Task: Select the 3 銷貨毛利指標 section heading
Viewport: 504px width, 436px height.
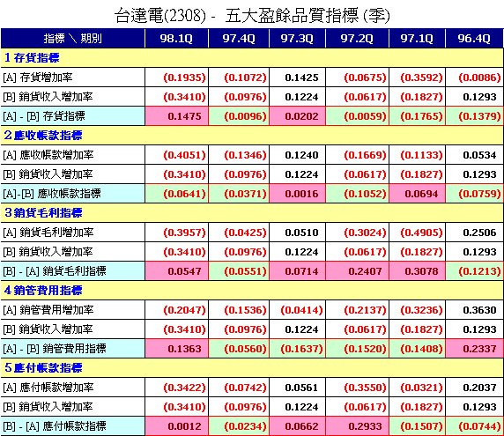Action: 43,213
